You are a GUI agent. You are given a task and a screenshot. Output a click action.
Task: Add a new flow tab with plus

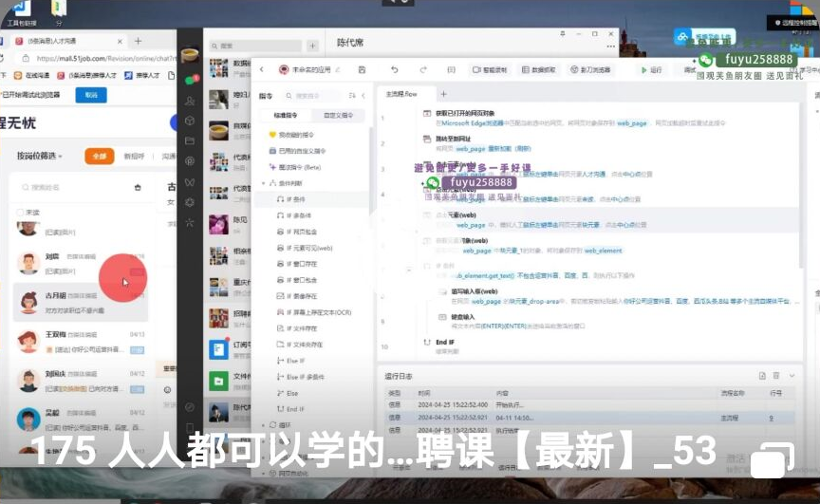[441, 94]
